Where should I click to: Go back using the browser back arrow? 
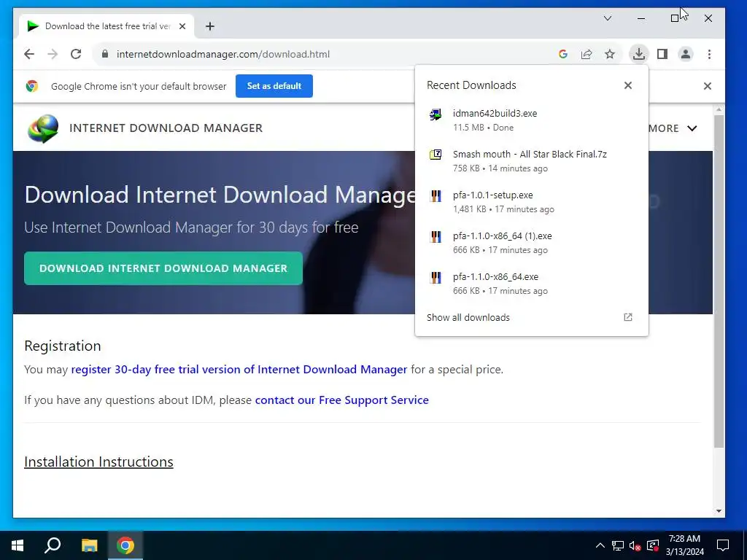[x=29, y=54]
